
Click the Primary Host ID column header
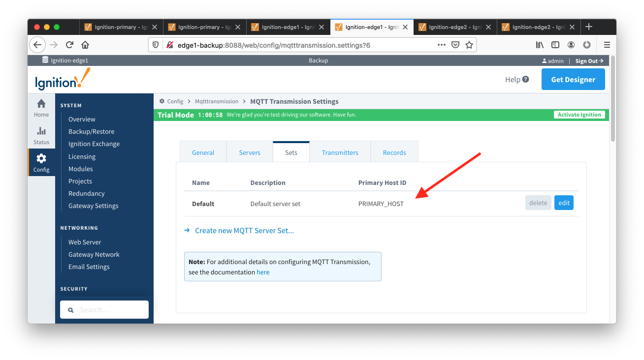pyautogui.click(x=382, y=182)
